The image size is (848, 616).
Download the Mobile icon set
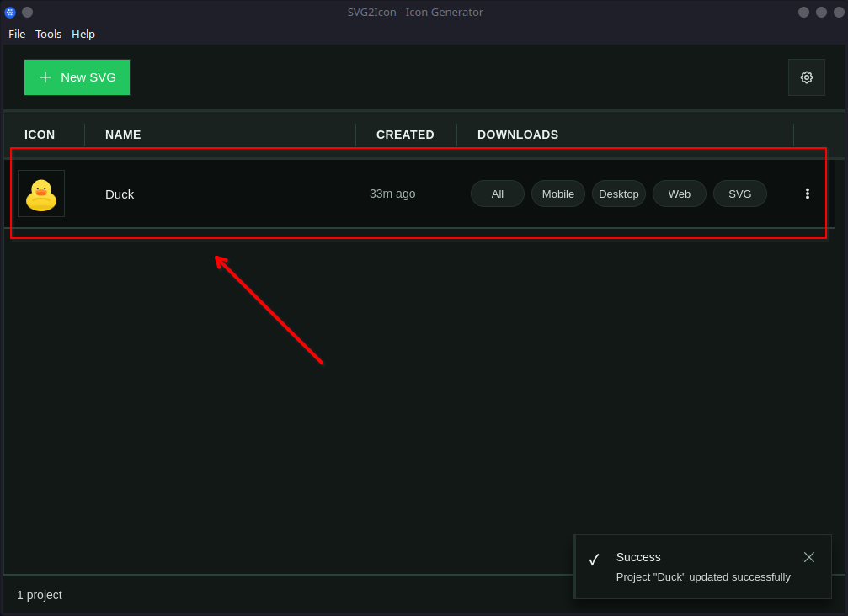click(557, 194)
